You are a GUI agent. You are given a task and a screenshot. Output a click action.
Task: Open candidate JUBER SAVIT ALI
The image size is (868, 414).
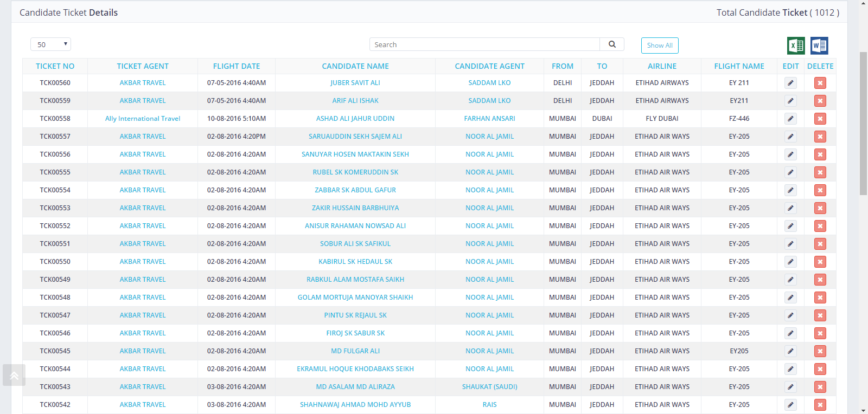[x=355, y=83]
